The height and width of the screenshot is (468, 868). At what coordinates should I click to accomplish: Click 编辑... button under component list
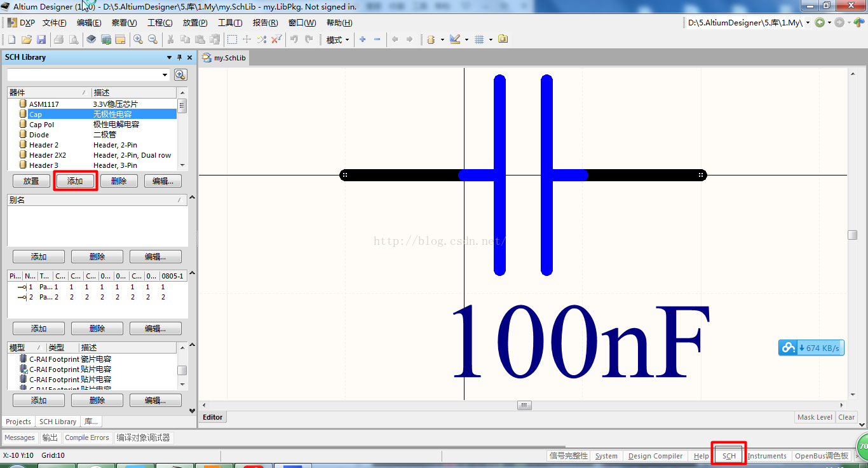click(x=163, y=181)
